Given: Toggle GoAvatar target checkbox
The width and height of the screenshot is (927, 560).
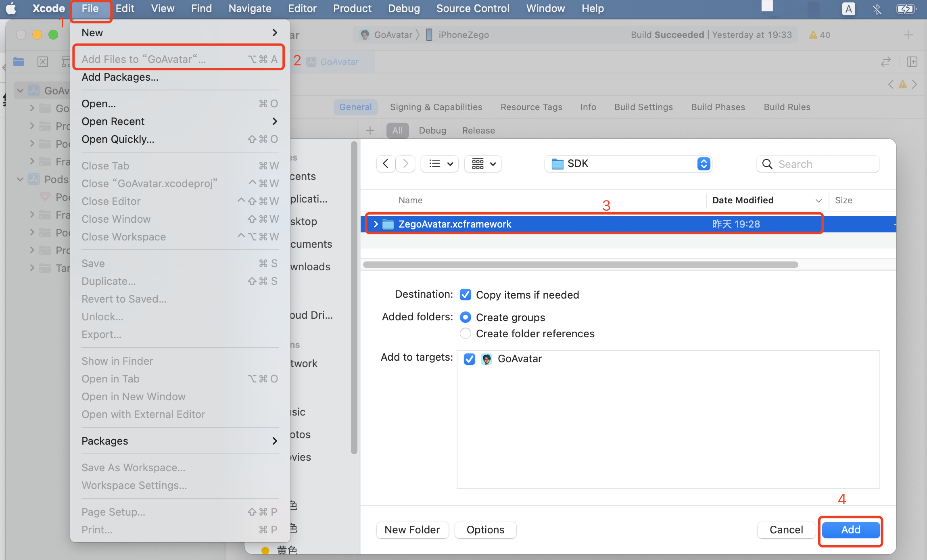Looking at the screenshot, I should (x=470, y=359).
